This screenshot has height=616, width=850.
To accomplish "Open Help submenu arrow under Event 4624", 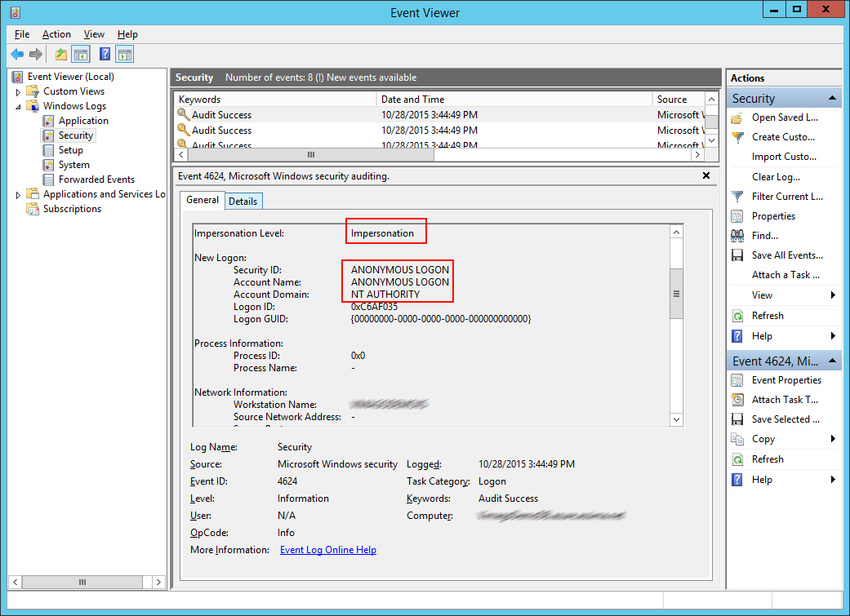I will [x=833, y=480].
